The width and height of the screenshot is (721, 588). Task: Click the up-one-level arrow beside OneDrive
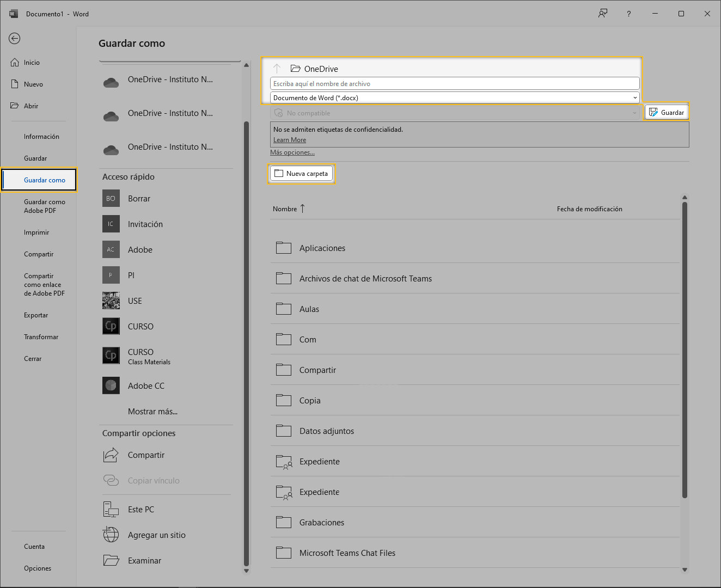coord(277,69)
